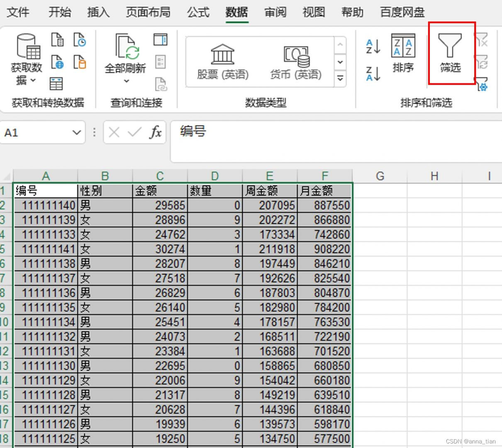
Task: Open the Advanced filter icon
Action: (x=481, y=84)
